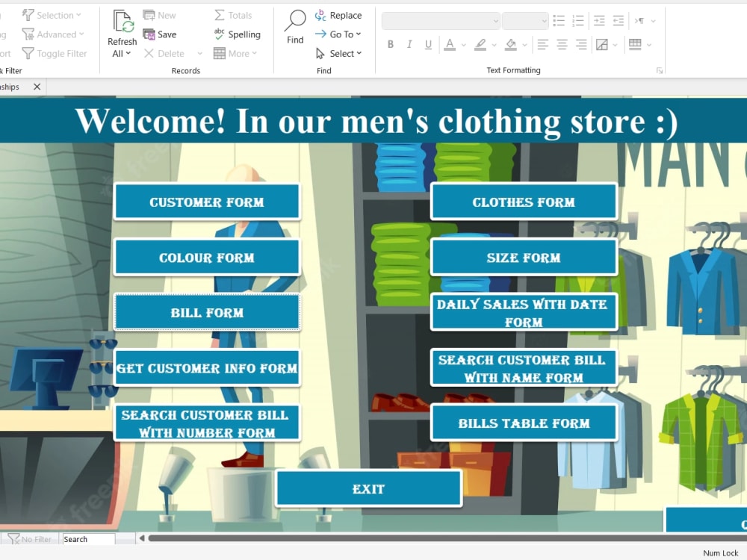Click the Exit button
747x560 pixels.
(368, 488)
